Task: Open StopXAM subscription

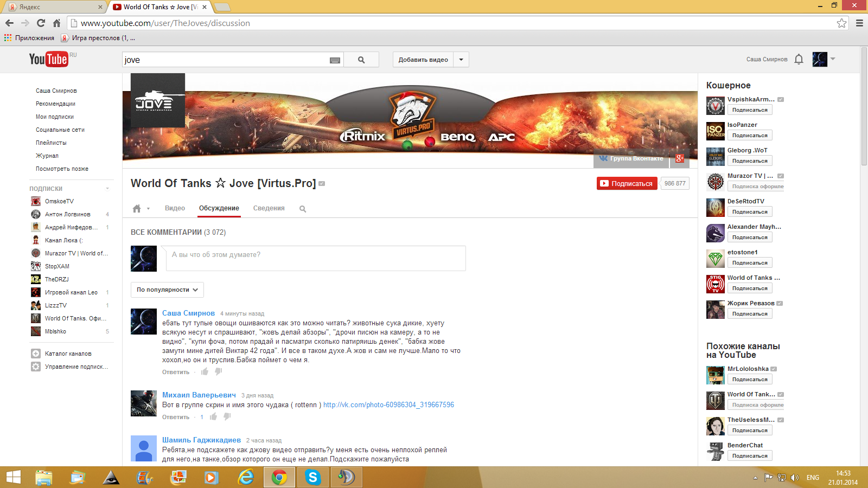Action: tap(57, 266)
